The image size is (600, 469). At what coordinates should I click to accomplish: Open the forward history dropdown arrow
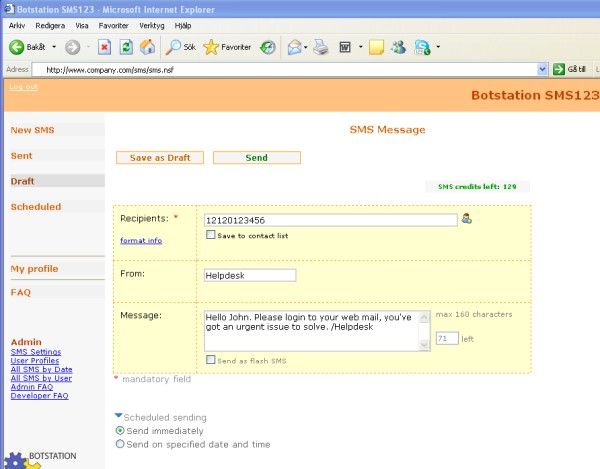tap(88, 47)
